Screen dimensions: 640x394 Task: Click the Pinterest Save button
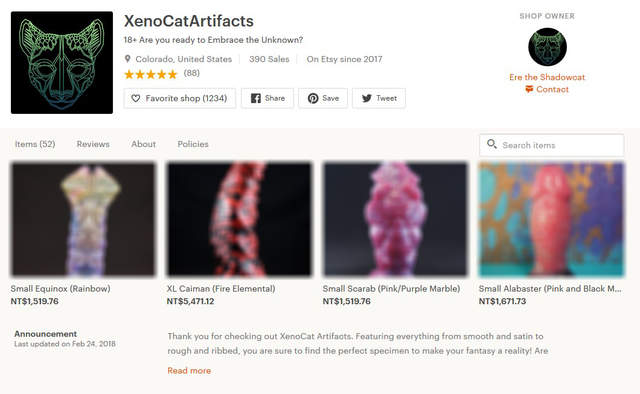pos(323,98)
